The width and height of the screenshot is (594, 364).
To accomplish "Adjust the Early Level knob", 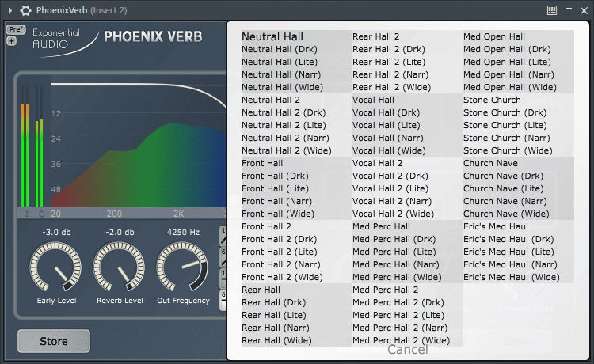I will click(55, 267).
